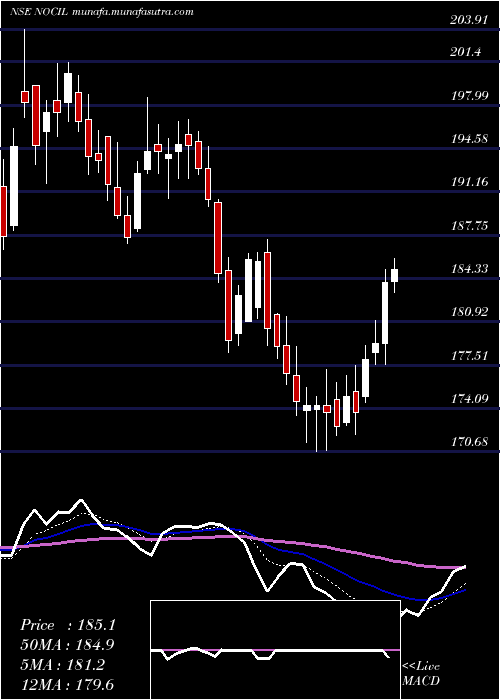Click the 194.58 price level label

pyautogui.click(x=468, y=139)
